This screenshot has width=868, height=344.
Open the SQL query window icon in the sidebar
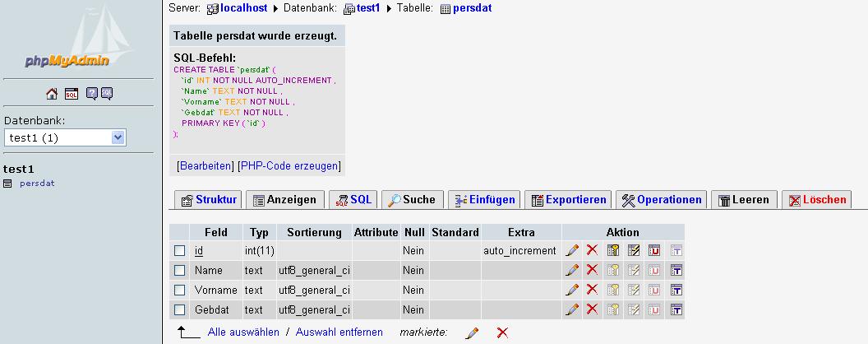tap(71, 93)
